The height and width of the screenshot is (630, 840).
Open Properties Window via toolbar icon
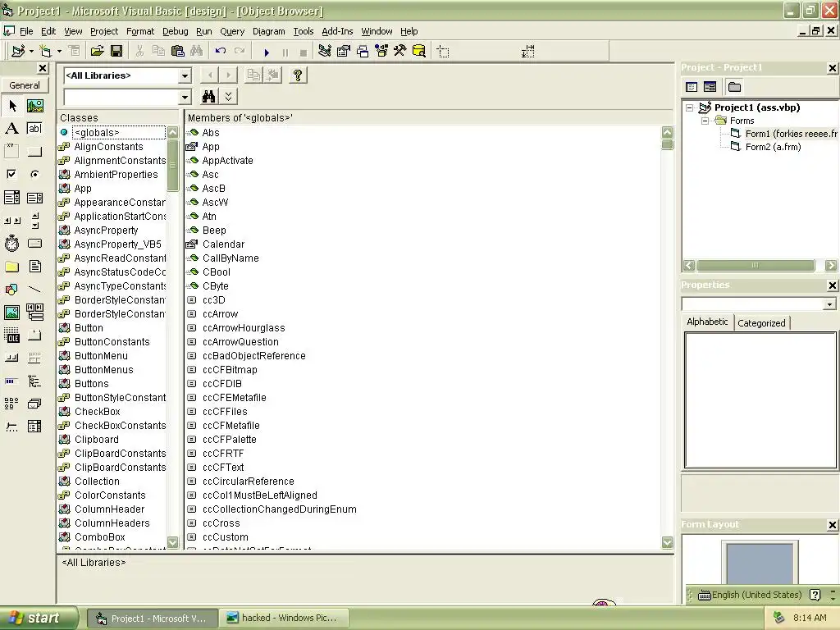click(x=344, y=51)
